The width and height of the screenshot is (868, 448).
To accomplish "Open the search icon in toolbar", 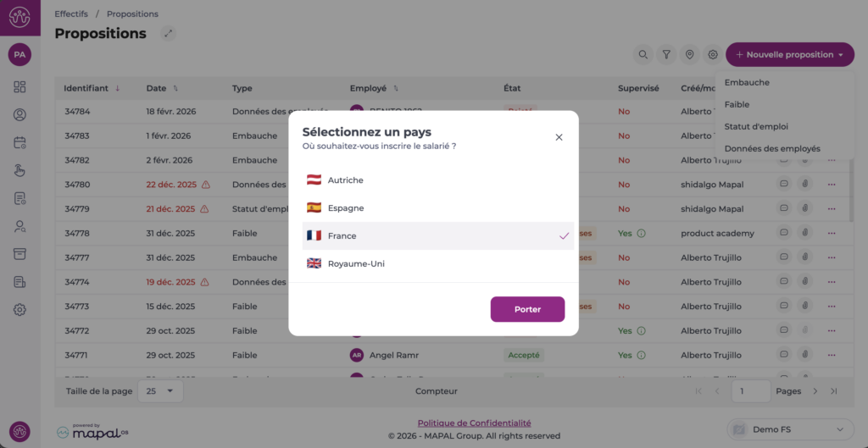I will (643, 55).
